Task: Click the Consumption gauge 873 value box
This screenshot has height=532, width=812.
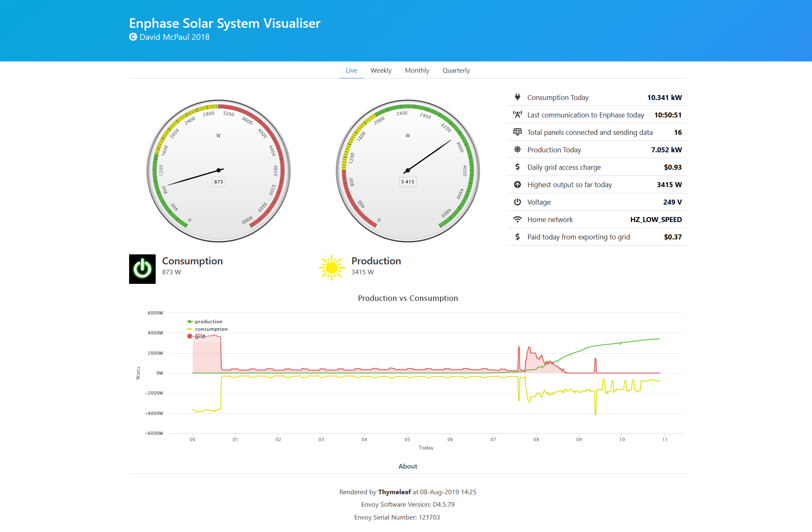Action: click(x=219, y=182)
